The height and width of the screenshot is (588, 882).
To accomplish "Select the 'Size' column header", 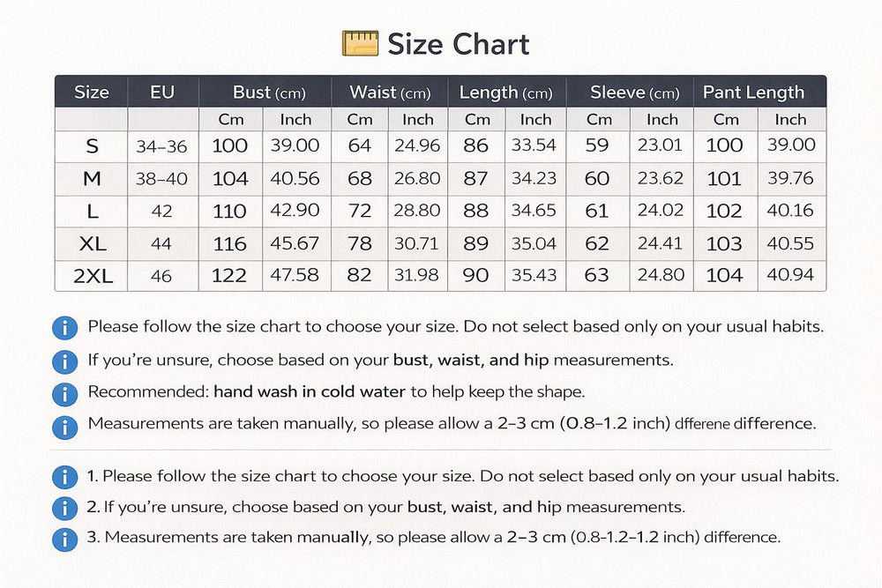I will pyautogui.click(x=92, y=93).
